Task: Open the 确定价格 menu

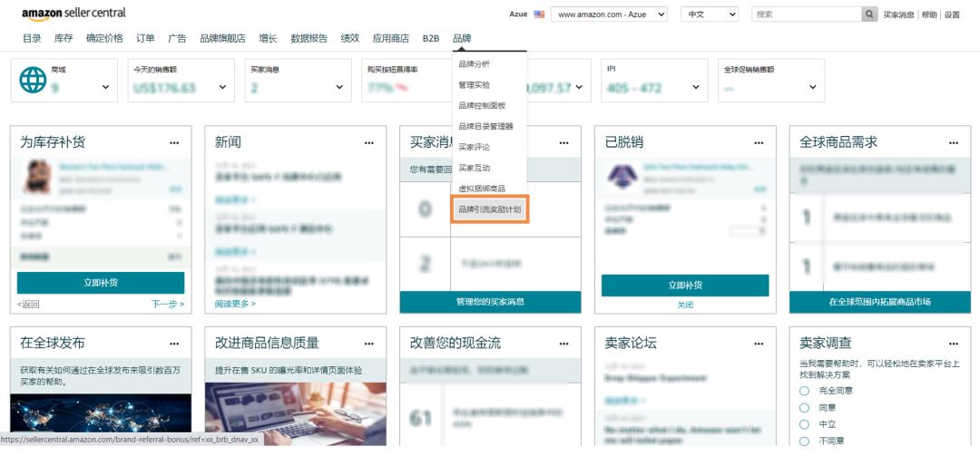Action: click(x=104, y=39)
